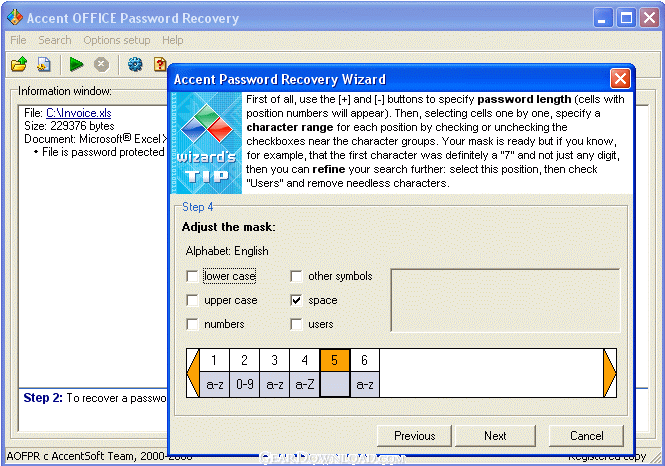Check the upper case checkbox
This screenshot has height=466, width=665.
(192, 300)
